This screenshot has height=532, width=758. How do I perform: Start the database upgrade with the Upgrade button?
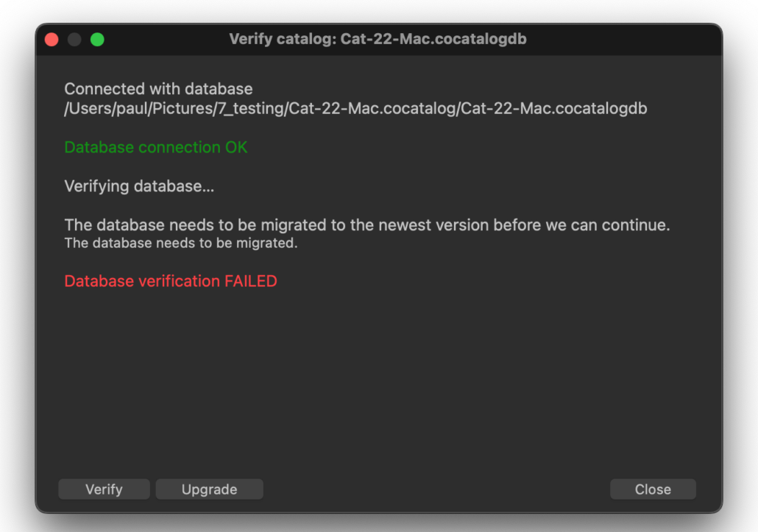[209, 489]
